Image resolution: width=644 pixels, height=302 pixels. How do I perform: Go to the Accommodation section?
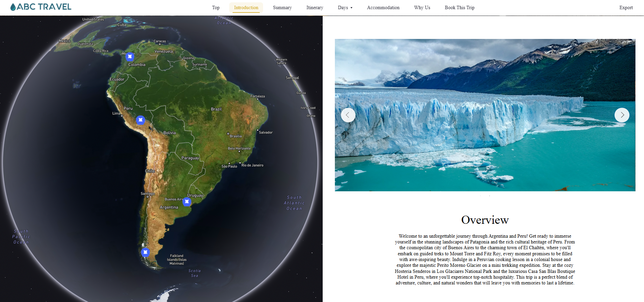383,7
